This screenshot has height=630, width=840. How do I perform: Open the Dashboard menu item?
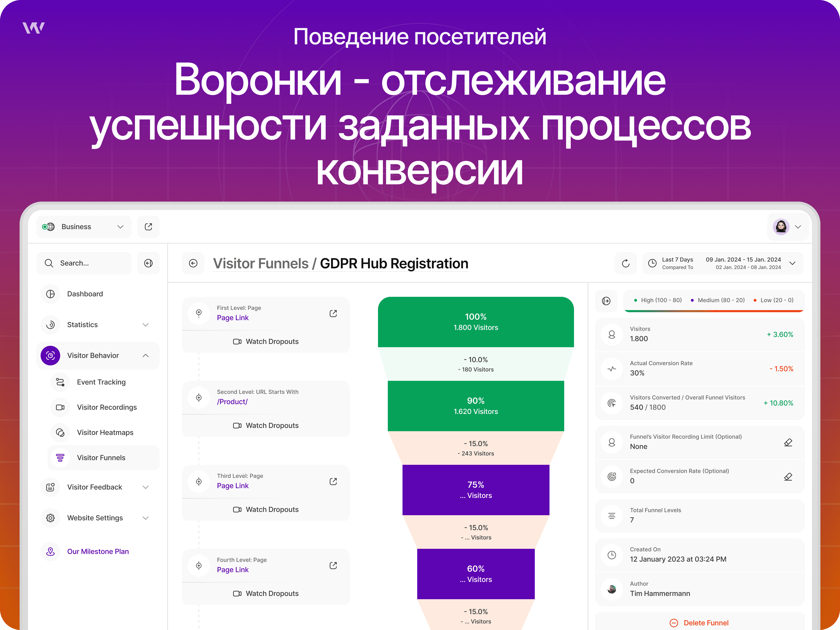pyautogui.click(x=98, y=294)
